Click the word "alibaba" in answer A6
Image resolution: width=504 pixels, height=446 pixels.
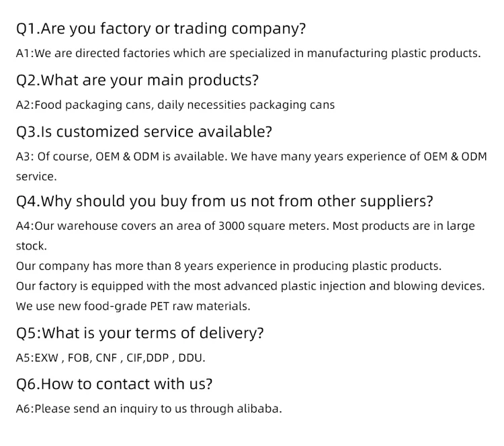258,408
